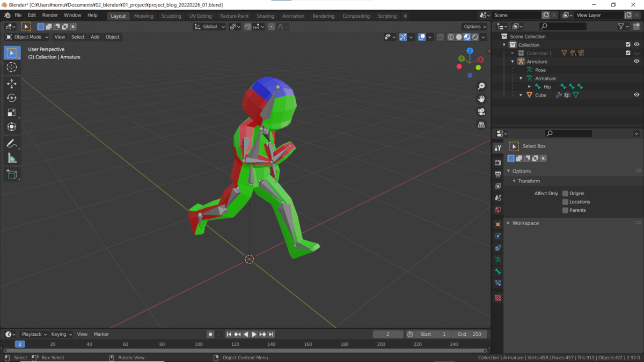The height and width of the screenshot is (362, 644).
Task: Play the animation forward
Action: coord(254,334)
